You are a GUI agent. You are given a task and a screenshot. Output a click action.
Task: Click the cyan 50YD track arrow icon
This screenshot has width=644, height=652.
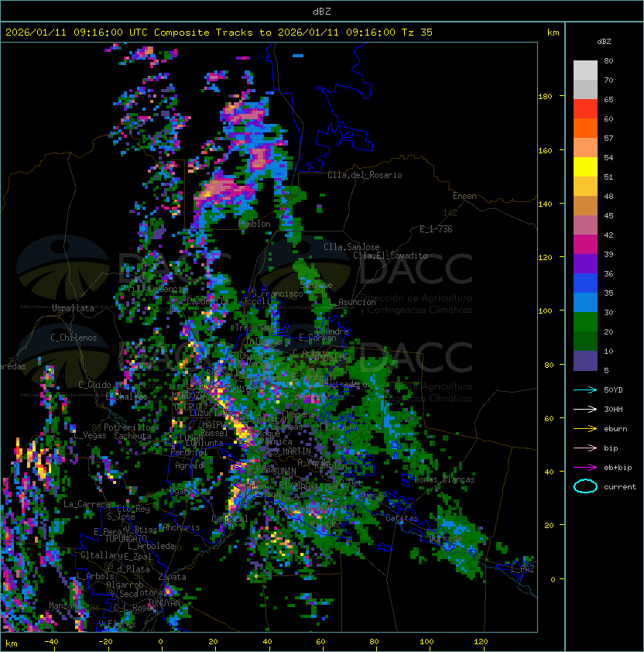pyautogui.click(x=585, y=390)
